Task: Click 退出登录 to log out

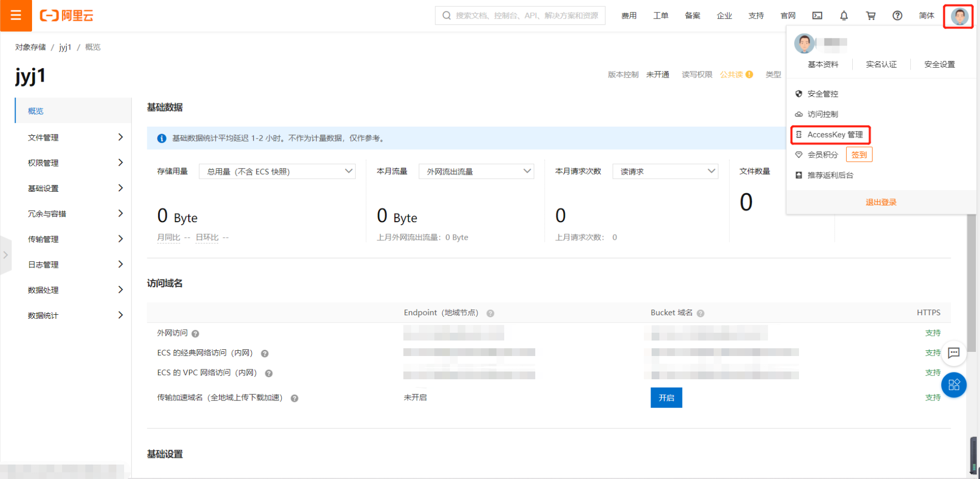Action: [x=881, y=202]
